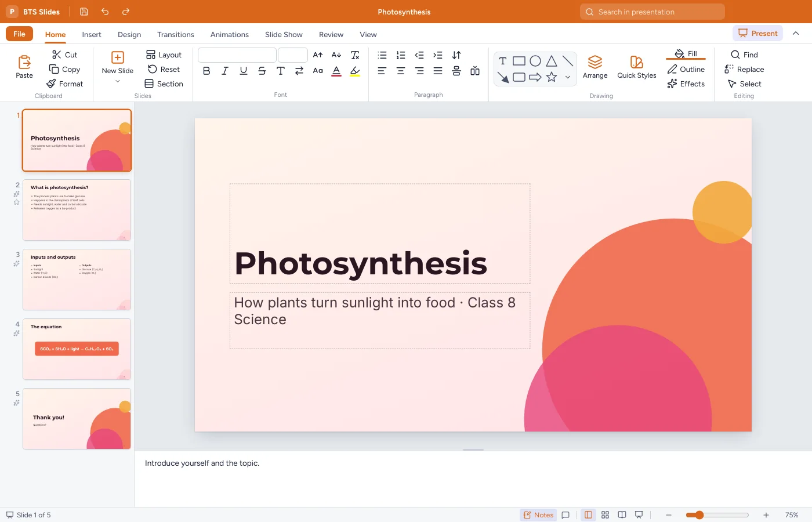Select the Text Box shape tool
Image resolution: width=812 pixels, height=522 pixels.
(503, 61)
